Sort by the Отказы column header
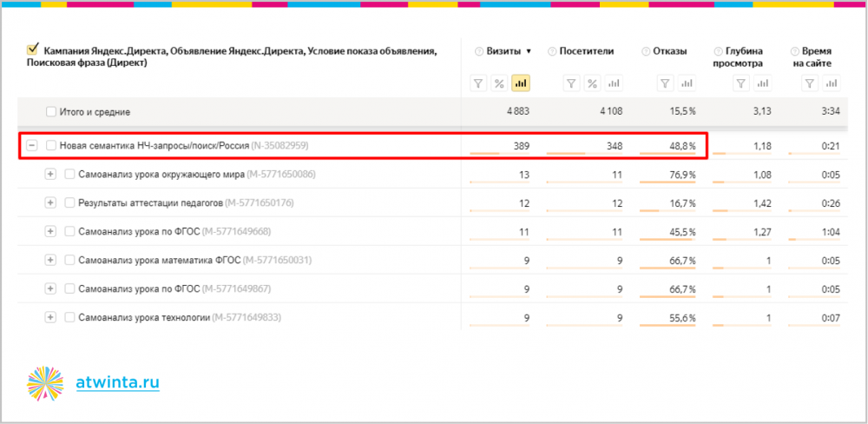 [x=670, y=51]
